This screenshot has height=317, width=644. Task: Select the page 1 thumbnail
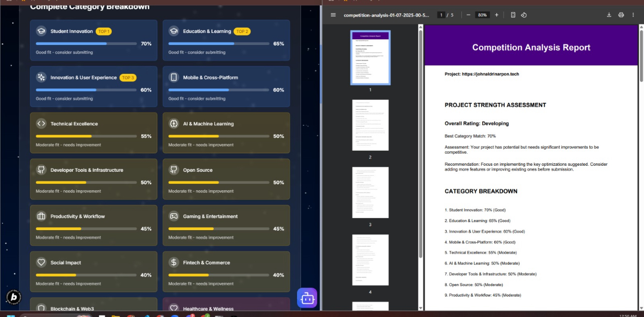click(x=370, y=58)
